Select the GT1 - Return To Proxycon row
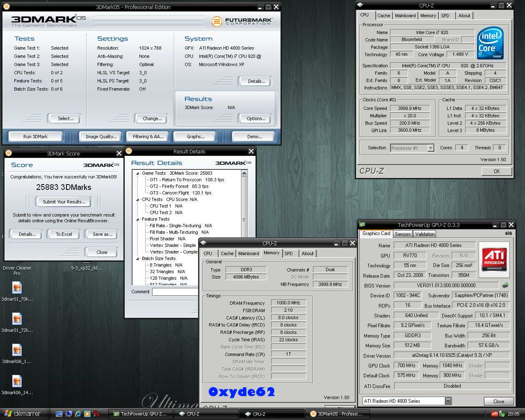Screen dimensions: 525x420 tap(187, 180)
